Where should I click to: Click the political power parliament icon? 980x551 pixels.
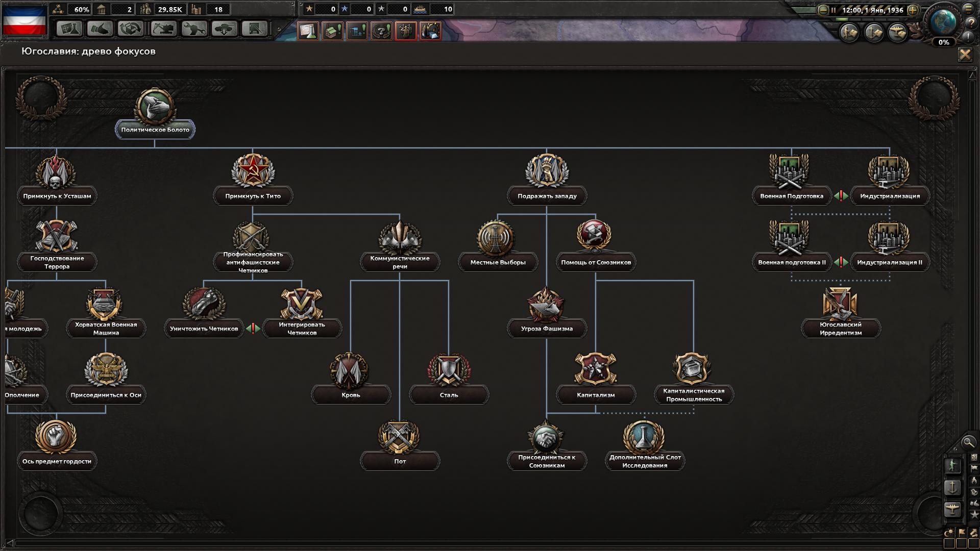(x=101, y=9)
